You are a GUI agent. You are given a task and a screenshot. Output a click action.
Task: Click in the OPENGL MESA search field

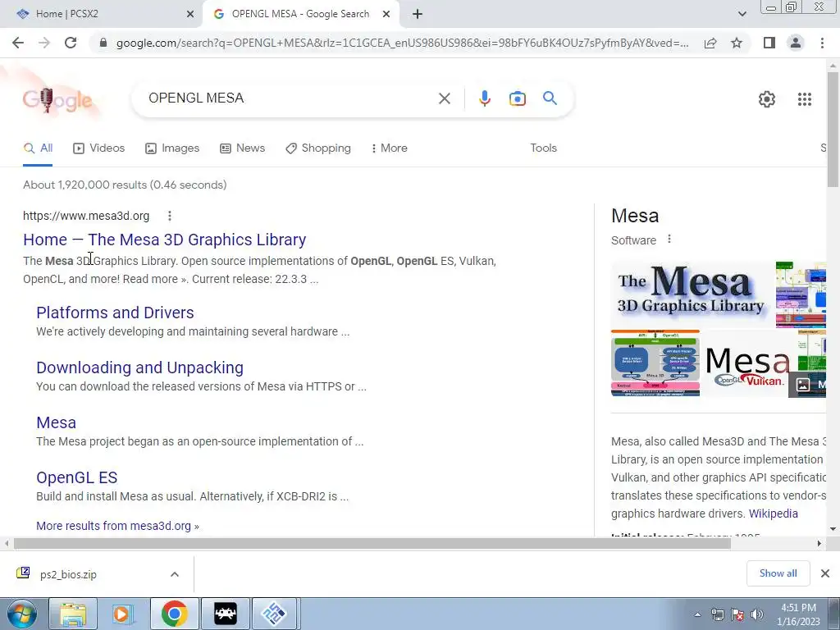pyautogui.click(x=290, y=98)
